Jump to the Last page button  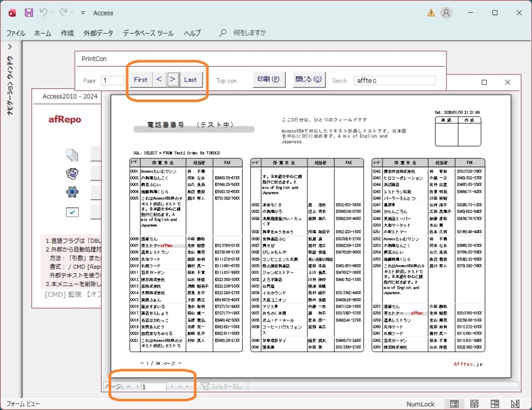pos(190,80)
